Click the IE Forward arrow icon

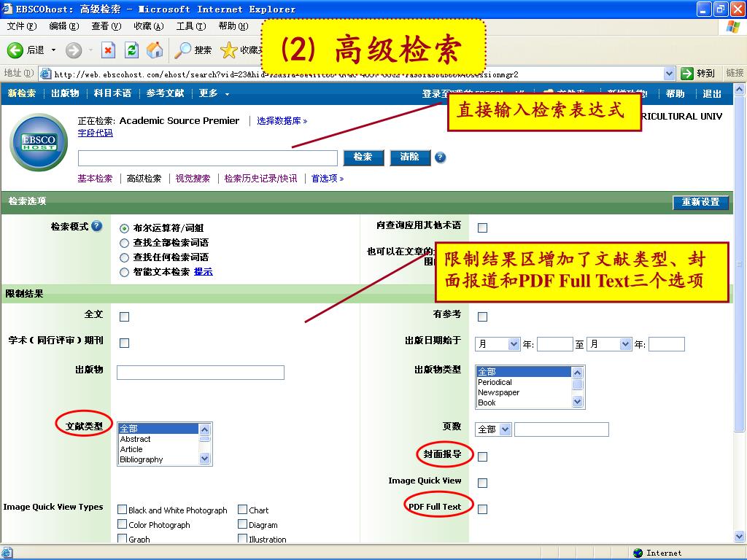coord(74,50)
